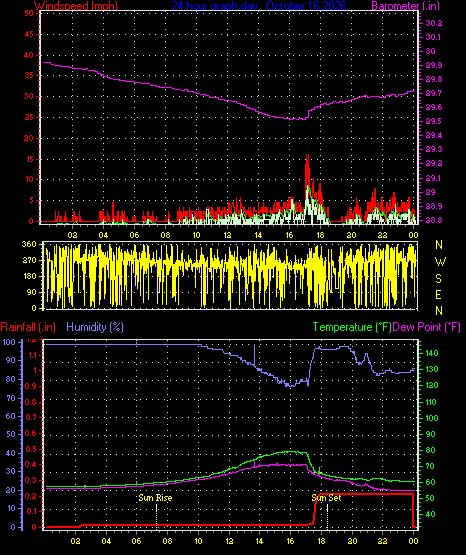Screen dimensions: 466x555
Task: Click the 120 value on temperature axis
Action: click(x=432, y=385)
